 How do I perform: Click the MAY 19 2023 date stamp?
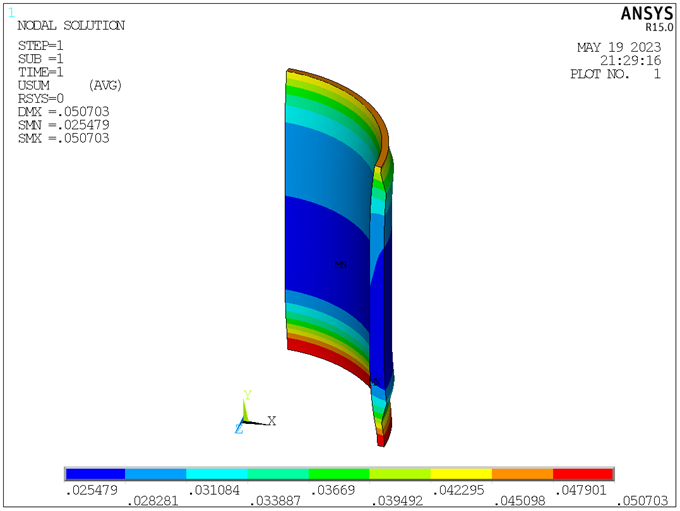(x=619, y=47)
